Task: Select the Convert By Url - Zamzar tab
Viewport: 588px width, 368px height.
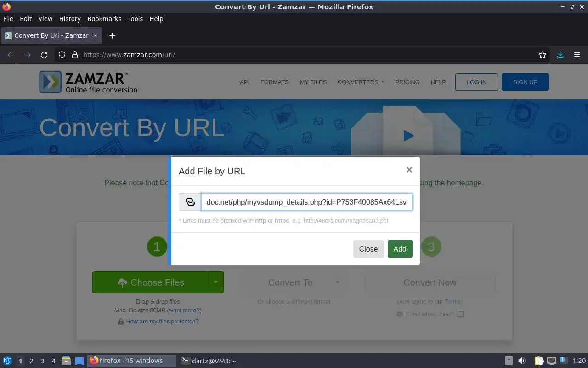Action: (51, 35)
